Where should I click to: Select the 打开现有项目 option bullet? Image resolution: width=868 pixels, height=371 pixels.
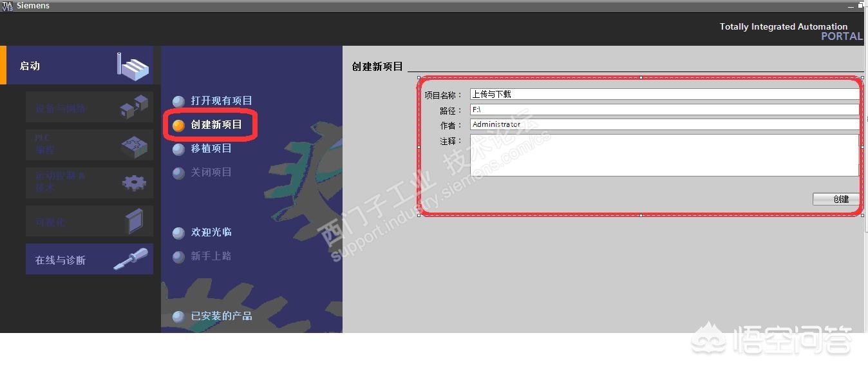[178, 100]
